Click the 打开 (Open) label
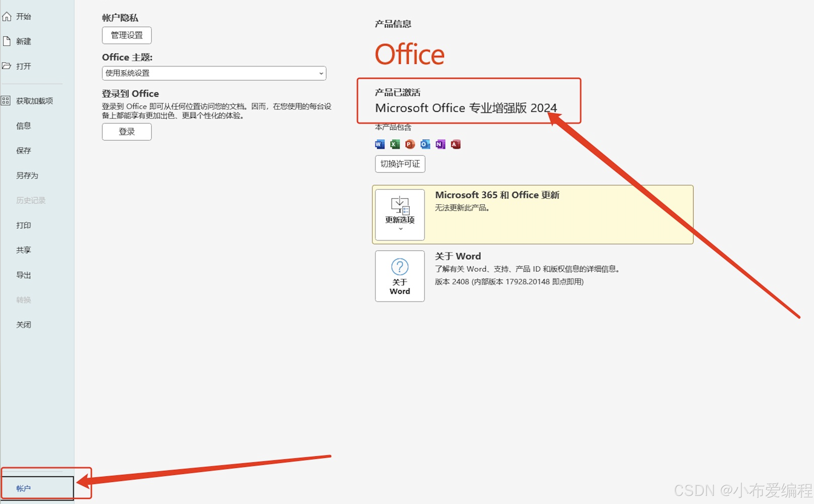This screenshot has width=814, height=504. 24,66
